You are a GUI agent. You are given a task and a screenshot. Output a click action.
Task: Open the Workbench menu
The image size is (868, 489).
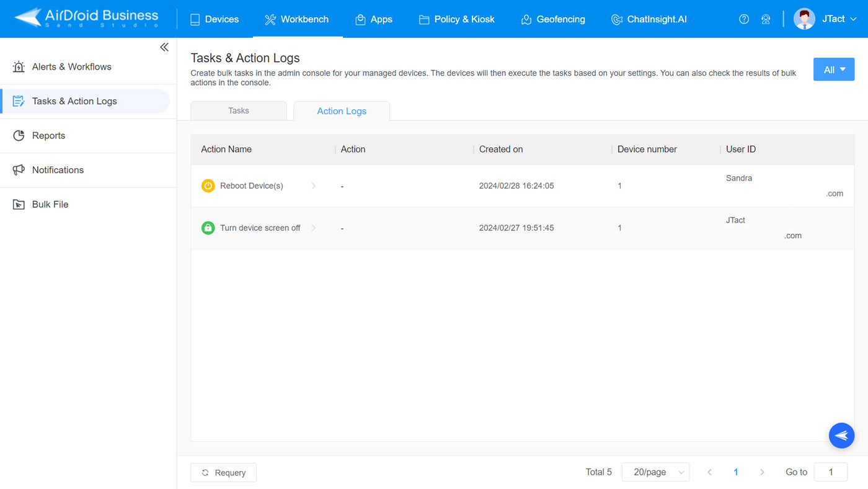[297, 19]
